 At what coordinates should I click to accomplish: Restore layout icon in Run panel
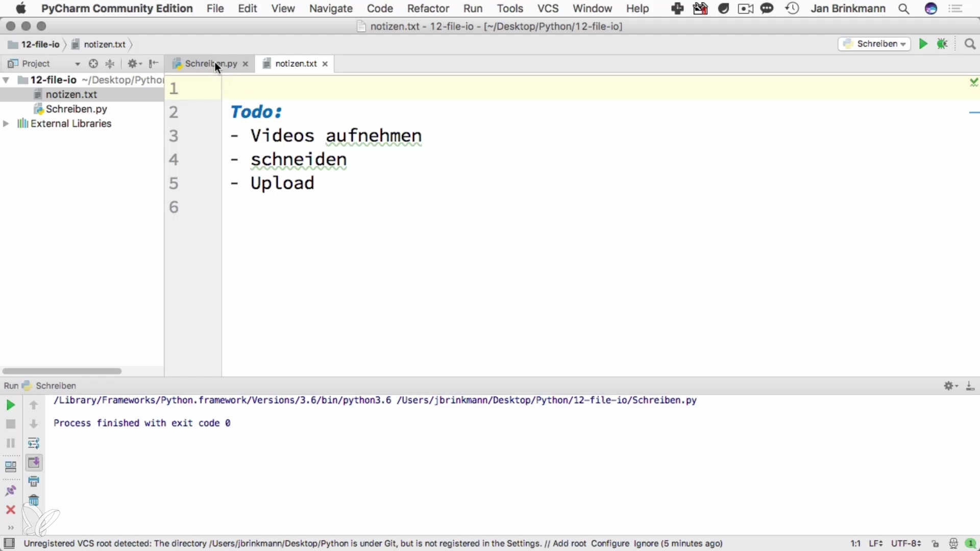(10, 466)
